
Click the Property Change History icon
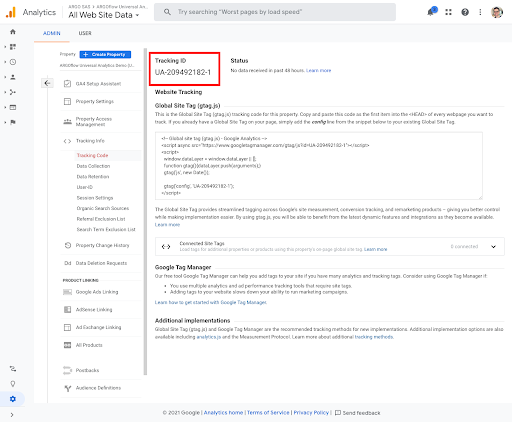[x=68, y=245]
